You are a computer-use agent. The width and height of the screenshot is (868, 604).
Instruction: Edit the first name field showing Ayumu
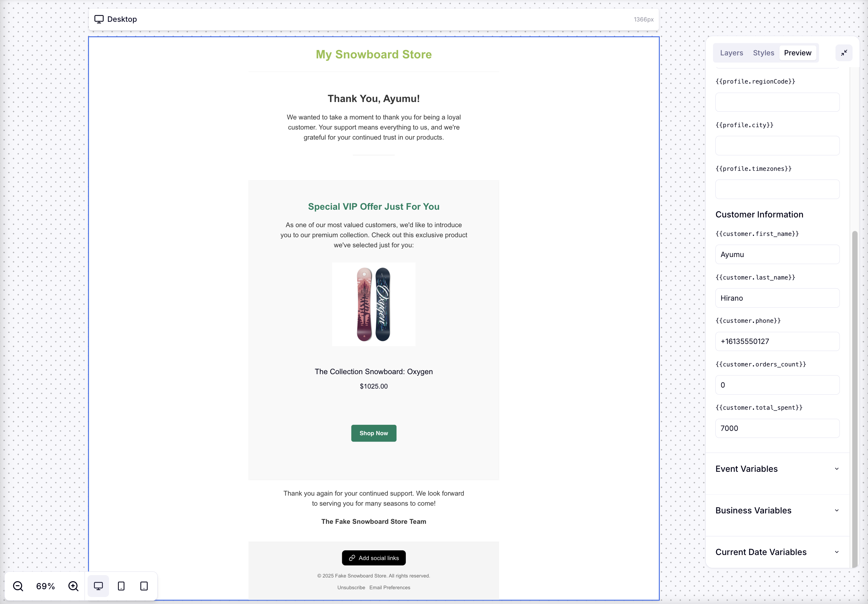[x=777, y=255]
